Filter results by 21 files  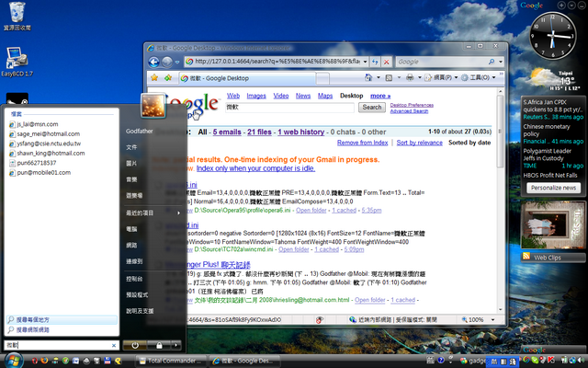click(259, 132)
